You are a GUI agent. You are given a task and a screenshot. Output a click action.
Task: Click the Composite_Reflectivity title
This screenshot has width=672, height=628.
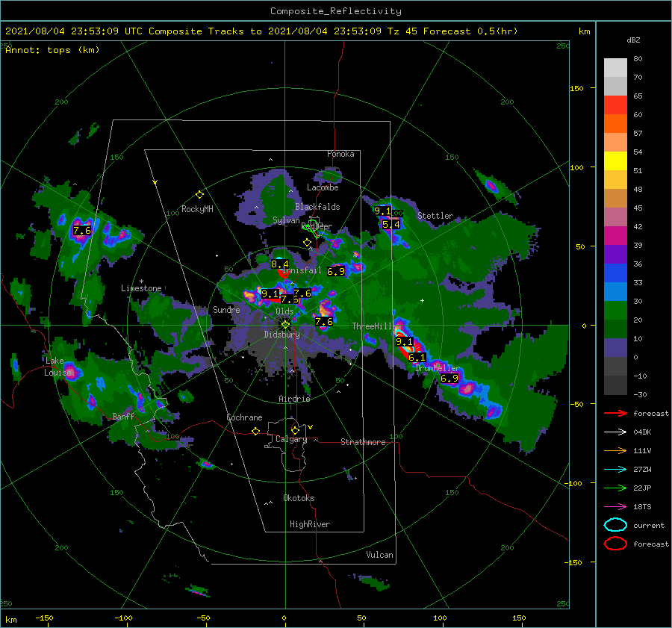click(336, 11)
